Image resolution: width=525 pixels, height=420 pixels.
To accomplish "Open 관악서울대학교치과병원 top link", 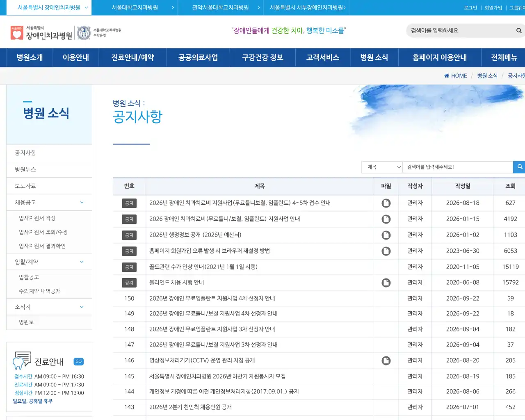I will (x=221, y=7).
